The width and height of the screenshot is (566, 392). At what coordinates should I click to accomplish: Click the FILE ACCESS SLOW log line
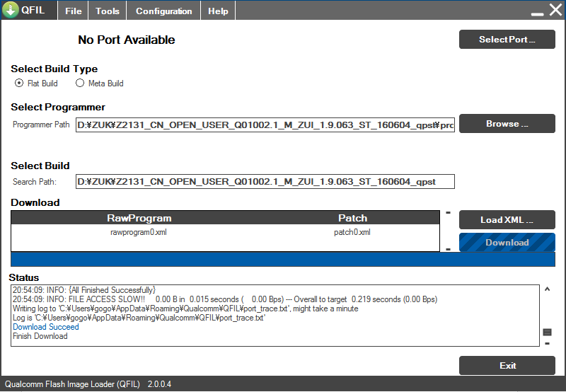coord(225,299)
